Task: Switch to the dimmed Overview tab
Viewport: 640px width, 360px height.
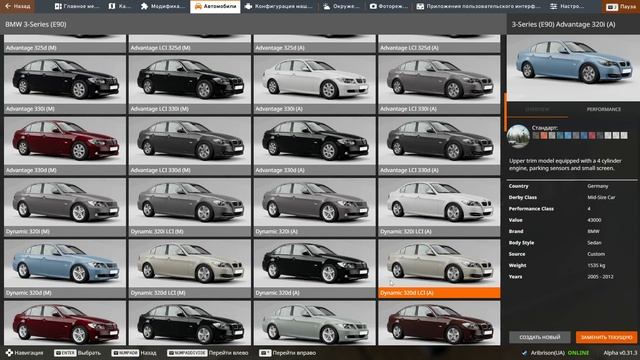Action: pos(537,109)
